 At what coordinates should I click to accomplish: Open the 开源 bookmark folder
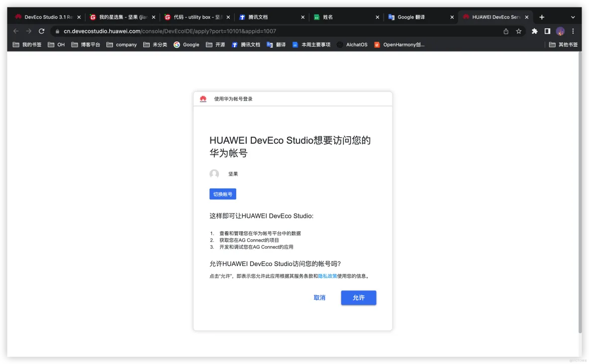click(215, 45)
